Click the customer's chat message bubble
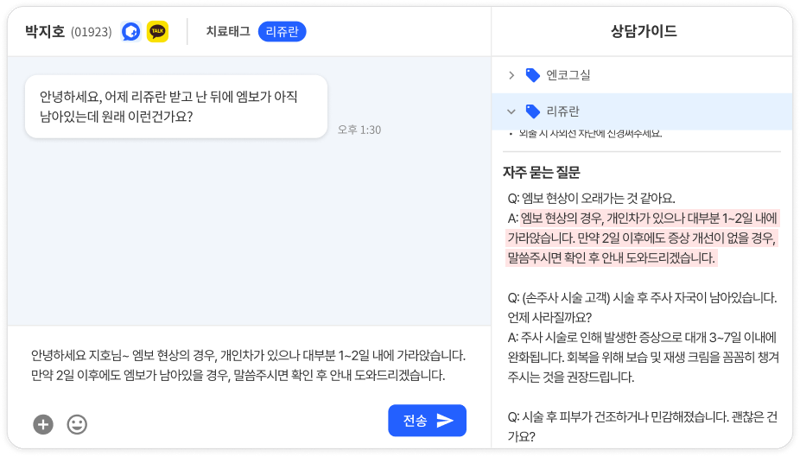Viewport: 800px width, 457px height. (176, 106)
